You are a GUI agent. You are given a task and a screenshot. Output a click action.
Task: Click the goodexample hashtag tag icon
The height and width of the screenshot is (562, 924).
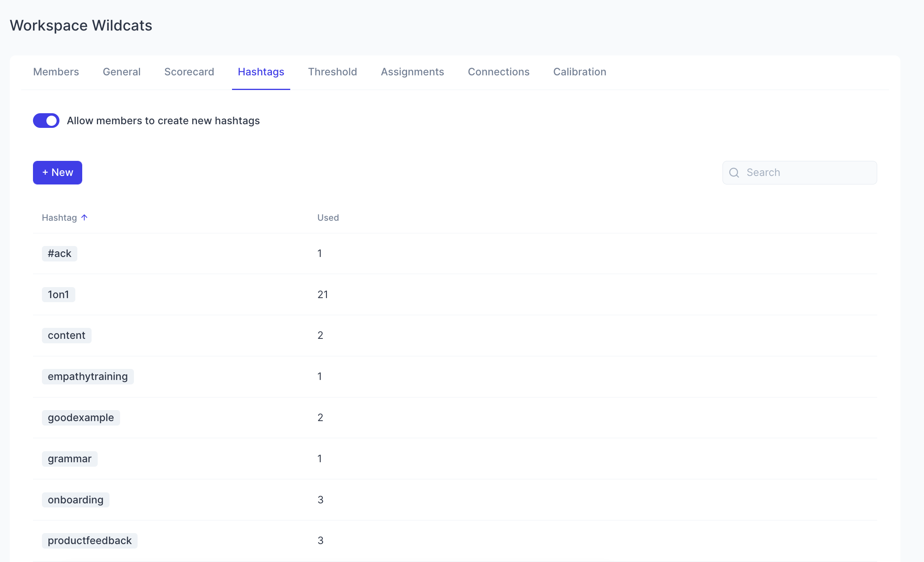(81, 417)
